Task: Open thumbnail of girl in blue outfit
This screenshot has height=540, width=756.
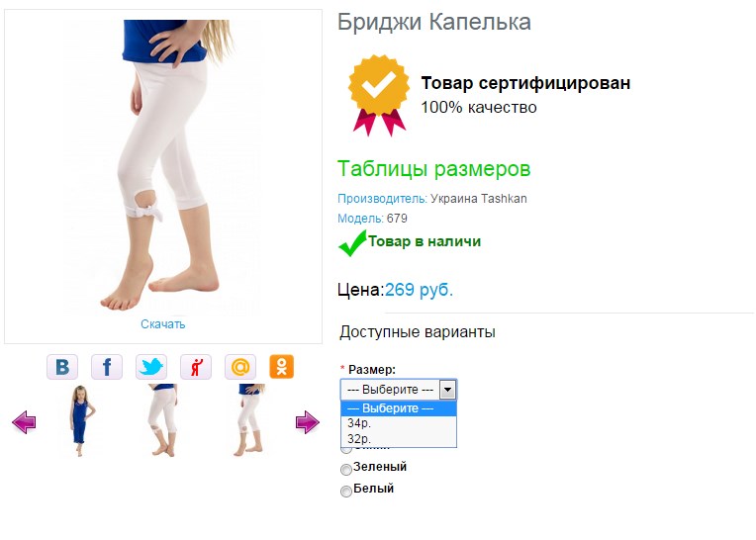Action: 80,420
